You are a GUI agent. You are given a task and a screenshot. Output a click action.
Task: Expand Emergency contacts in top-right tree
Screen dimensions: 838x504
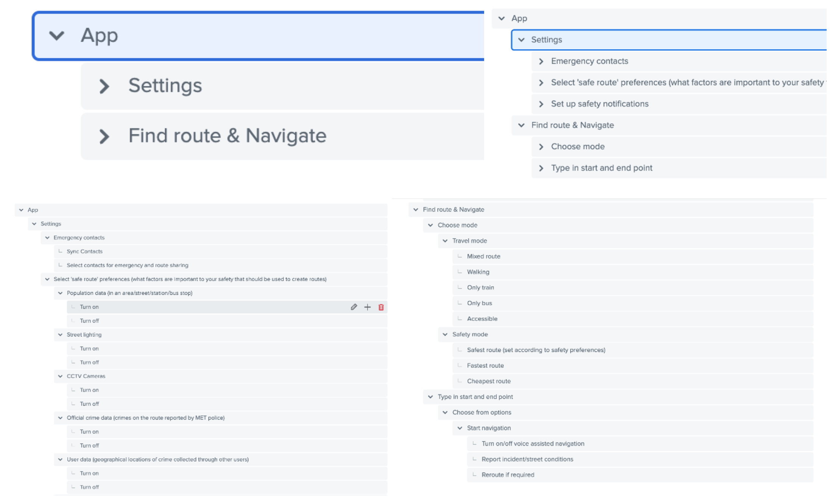(541, 61)
